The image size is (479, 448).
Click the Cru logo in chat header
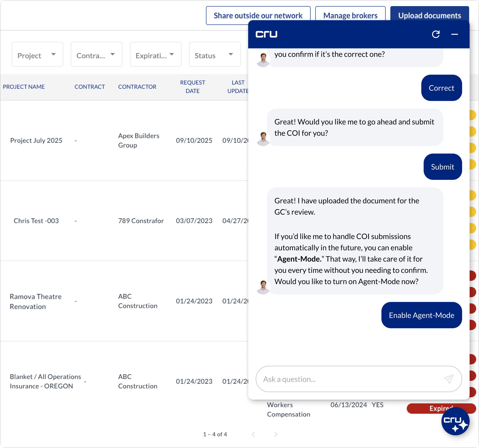(x=266, y=34)
